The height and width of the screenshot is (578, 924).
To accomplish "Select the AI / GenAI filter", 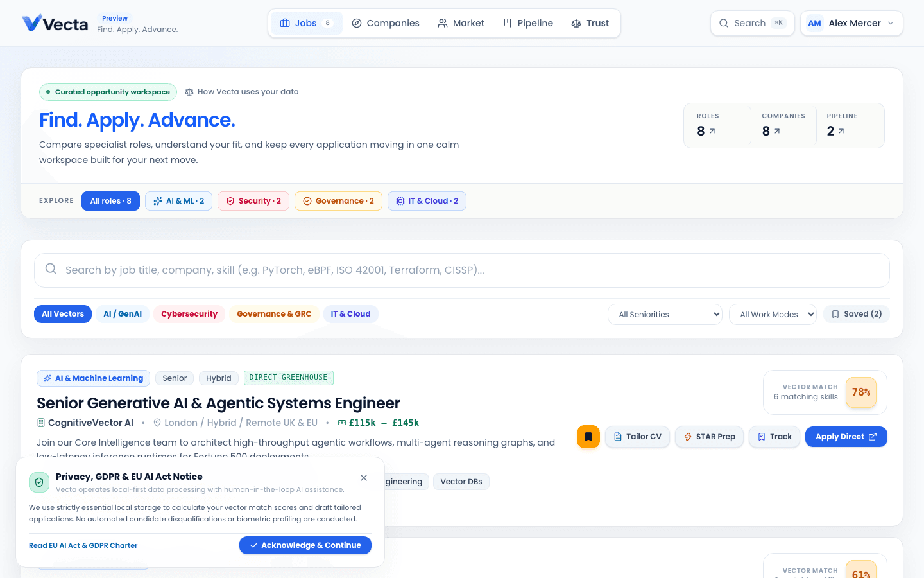I will (x=123, y=314).
